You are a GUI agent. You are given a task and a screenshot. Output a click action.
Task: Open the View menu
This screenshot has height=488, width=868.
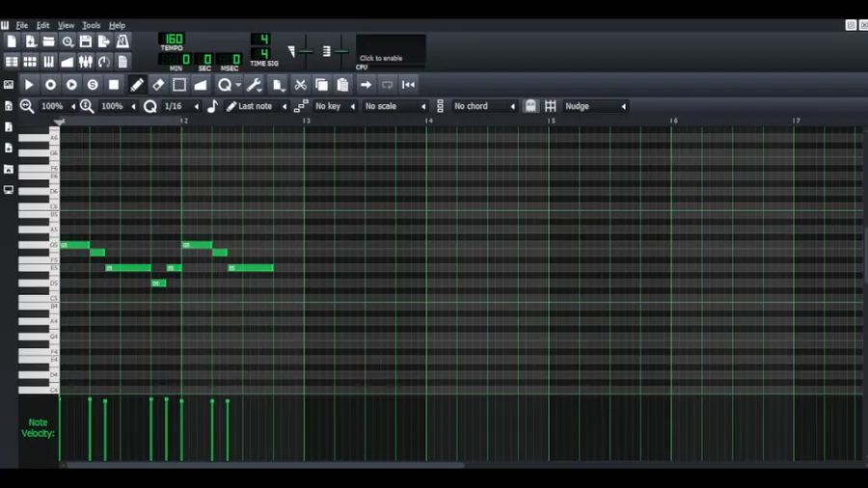click(66, 25)
